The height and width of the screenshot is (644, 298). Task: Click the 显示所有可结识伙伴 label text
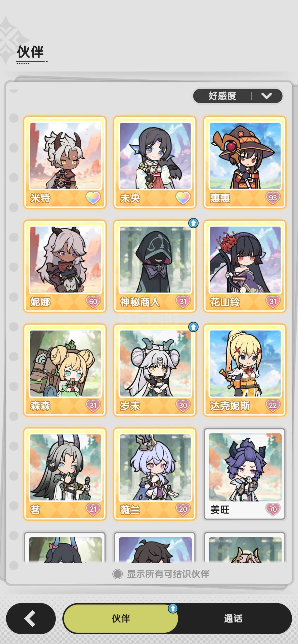click(168, 574)
